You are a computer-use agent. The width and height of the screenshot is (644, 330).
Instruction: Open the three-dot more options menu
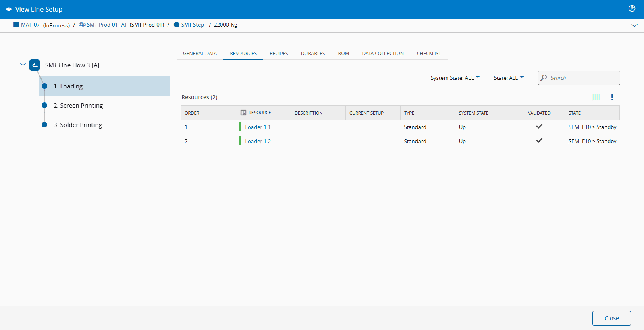tap(612, 97)
